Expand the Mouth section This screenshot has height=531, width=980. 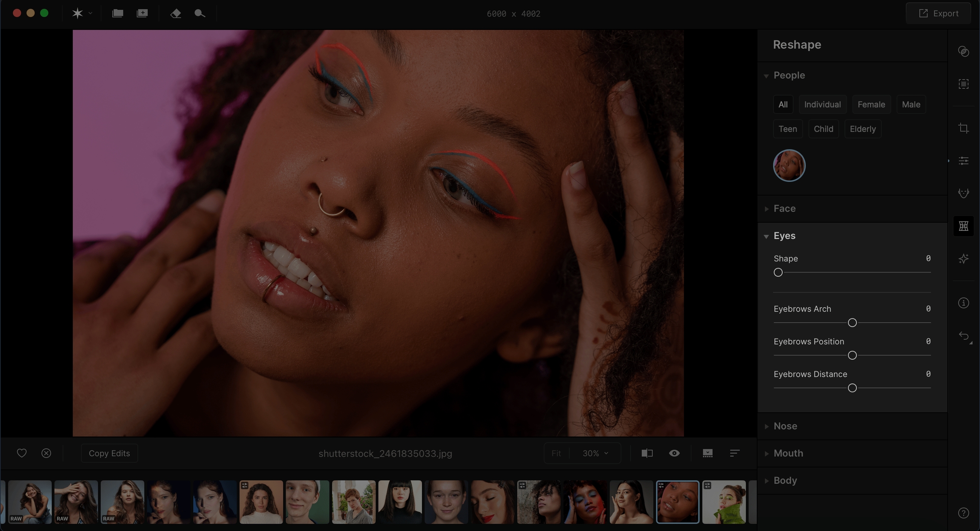coord(788,453)
